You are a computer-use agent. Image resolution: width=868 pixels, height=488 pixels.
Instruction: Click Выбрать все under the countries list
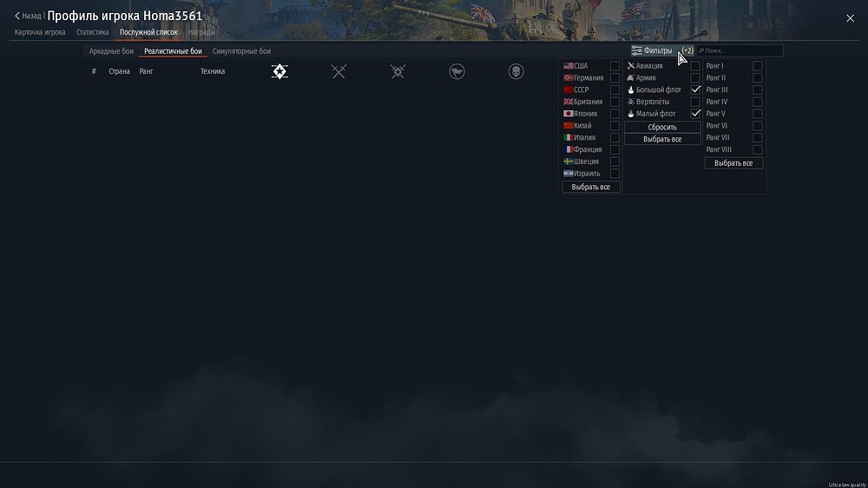pos(590,188)
